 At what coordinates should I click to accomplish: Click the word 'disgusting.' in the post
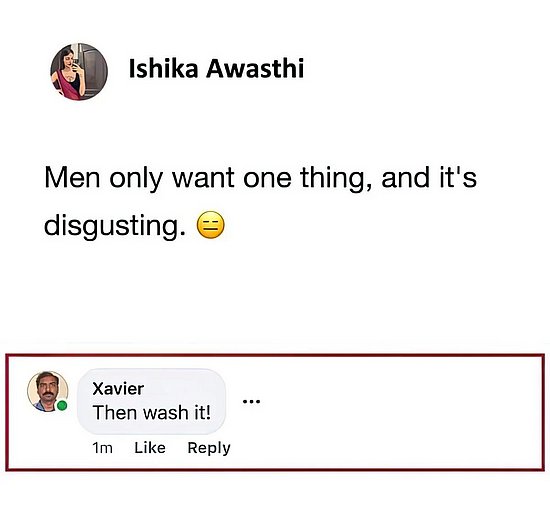coord(115,226)
